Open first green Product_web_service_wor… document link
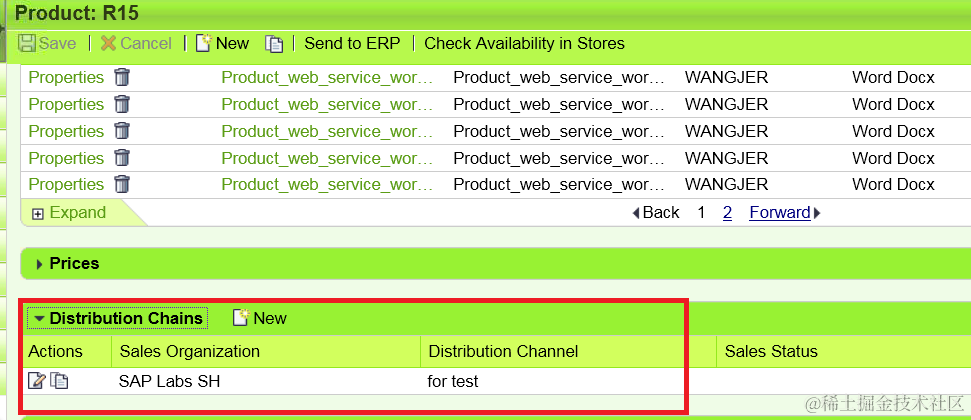The height and width of the screenshot is (420, 971). tap(327, 77)
